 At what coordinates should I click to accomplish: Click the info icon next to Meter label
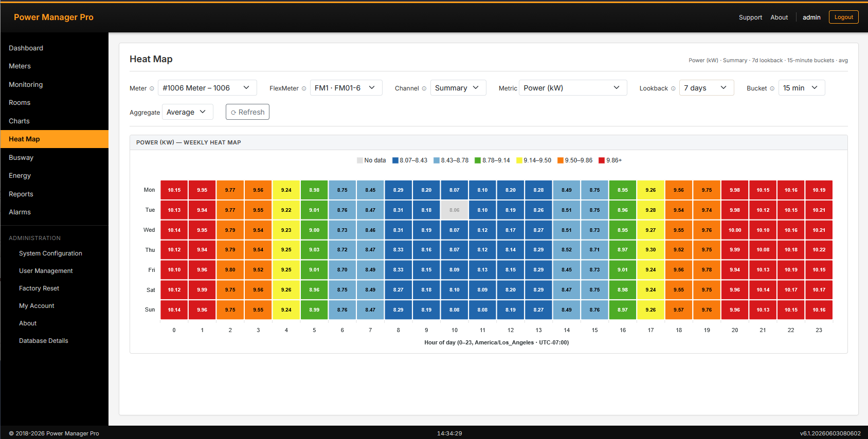(x=152, y=88)
